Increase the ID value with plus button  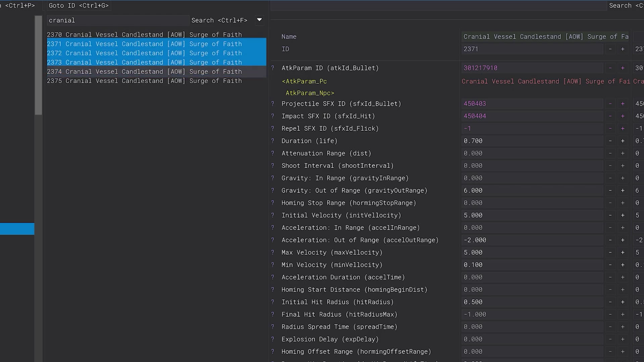tap(623, 49)
